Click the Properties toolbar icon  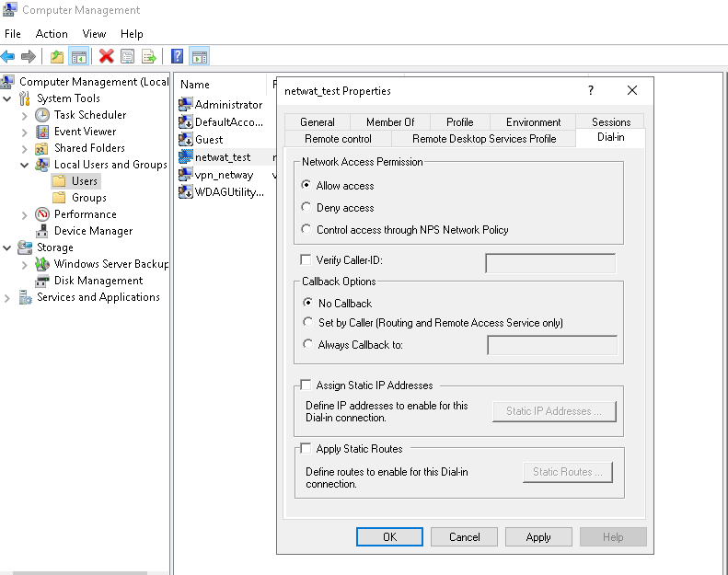click(x=127, y=57)
